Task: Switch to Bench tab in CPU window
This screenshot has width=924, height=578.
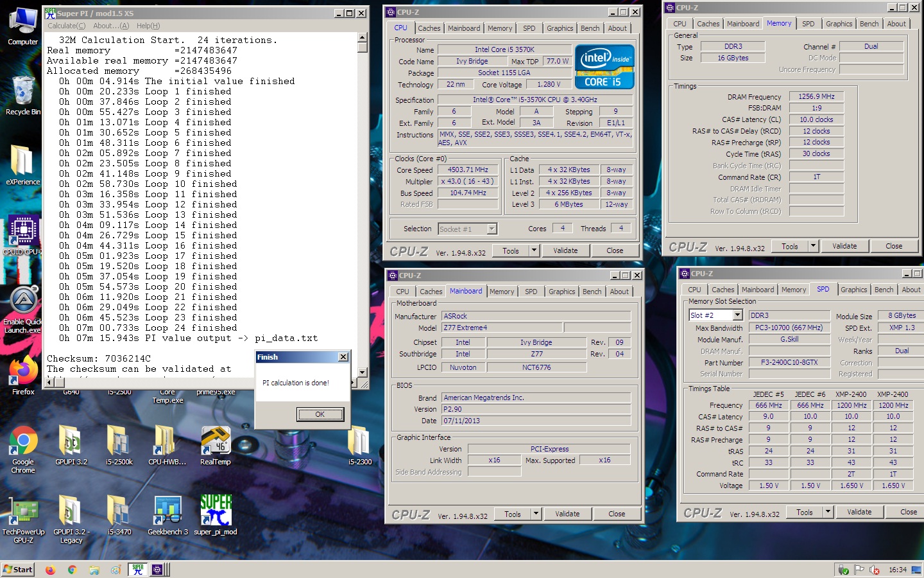Action: coord(590,28)
